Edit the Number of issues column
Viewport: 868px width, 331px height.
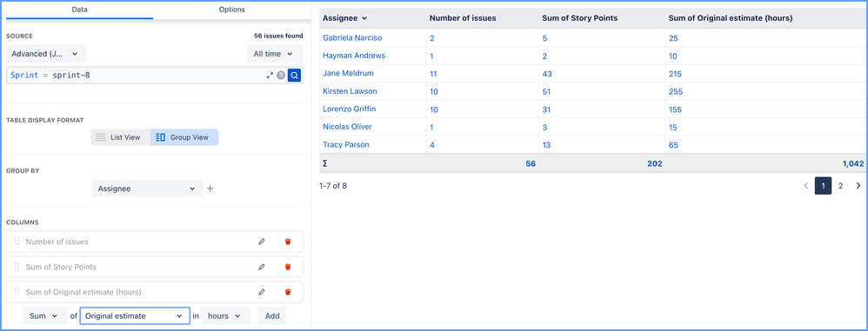tap(262, 242)
